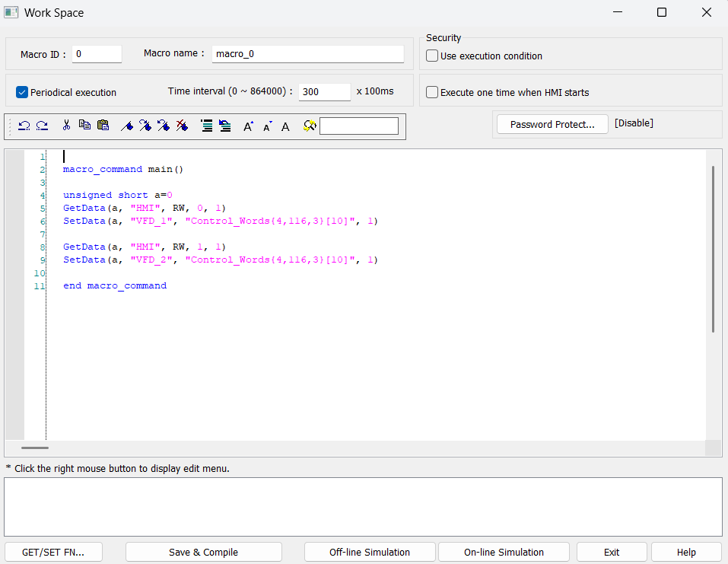The image size is (728, 564).
Task: Start Off-line Simulation
Action: pos(370,552)
